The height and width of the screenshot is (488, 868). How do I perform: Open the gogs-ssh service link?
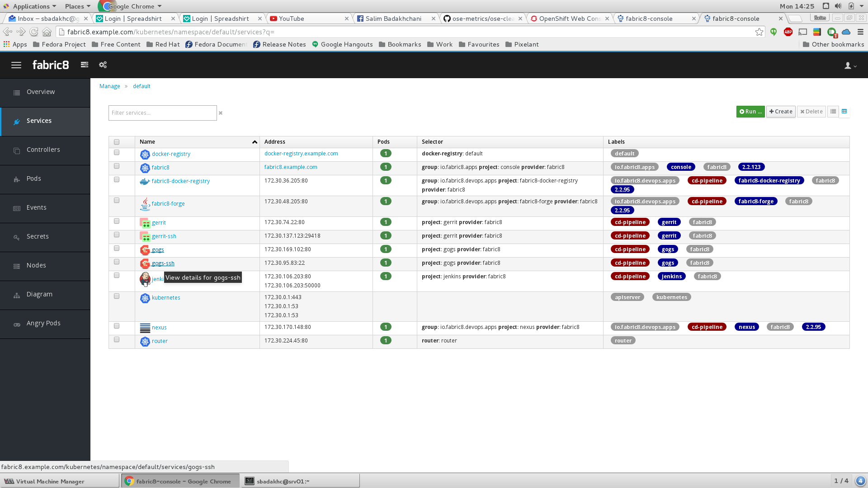[x=163, y=263]
